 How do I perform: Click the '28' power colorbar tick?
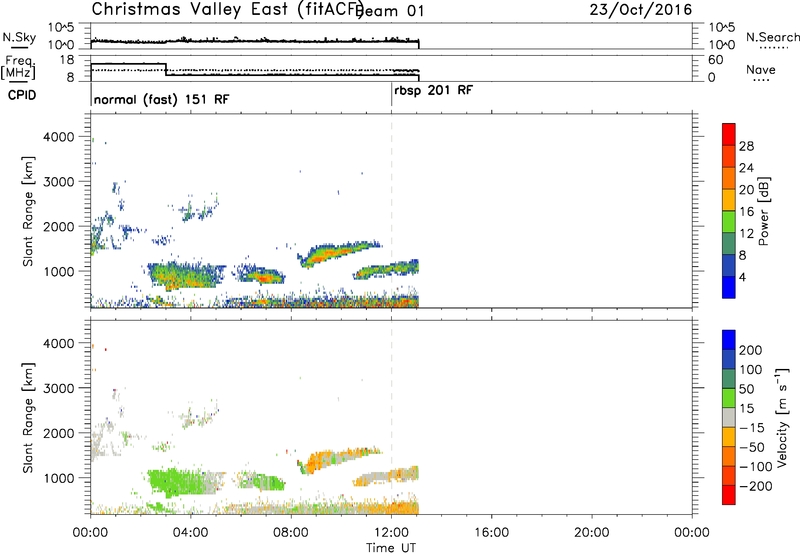(746, 146)
